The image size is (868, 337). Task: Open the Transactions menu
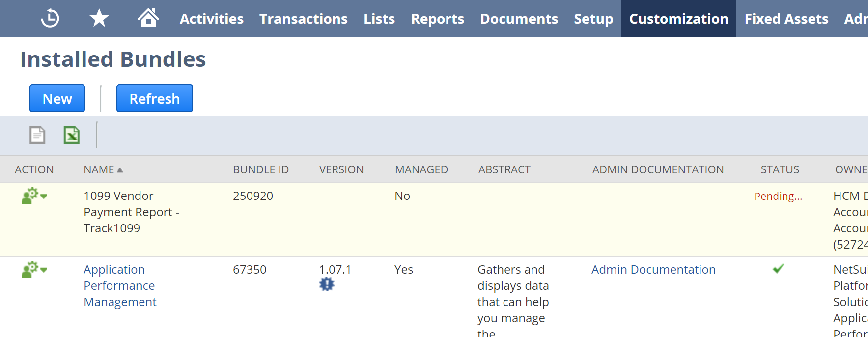click(304, 19)
